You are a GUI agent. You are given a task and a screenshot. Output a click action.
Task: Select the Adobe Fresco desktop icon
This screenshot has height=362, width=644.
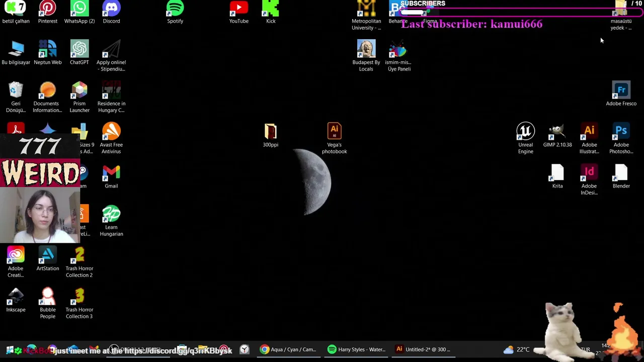click(x=621, y=94)
